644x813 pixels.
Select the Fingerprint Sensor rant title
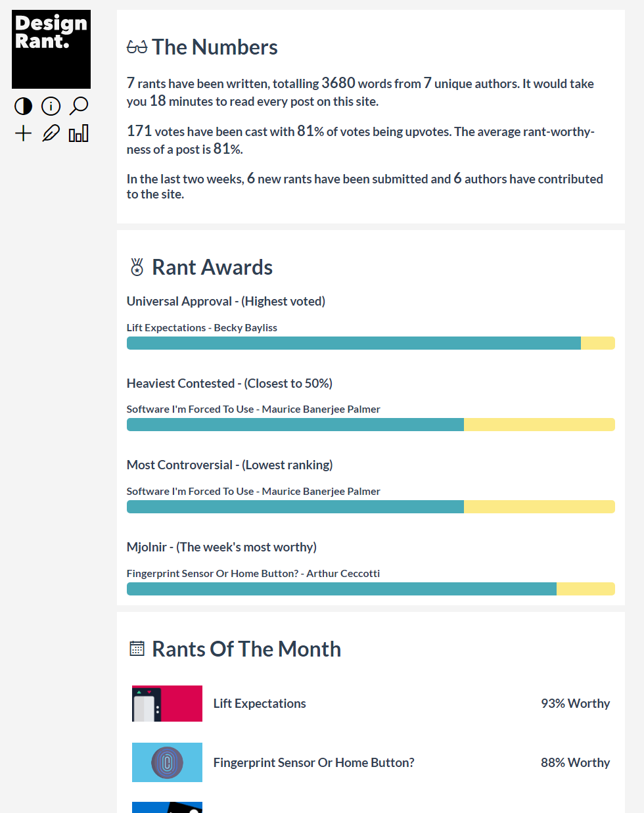(x=313, y=762)
